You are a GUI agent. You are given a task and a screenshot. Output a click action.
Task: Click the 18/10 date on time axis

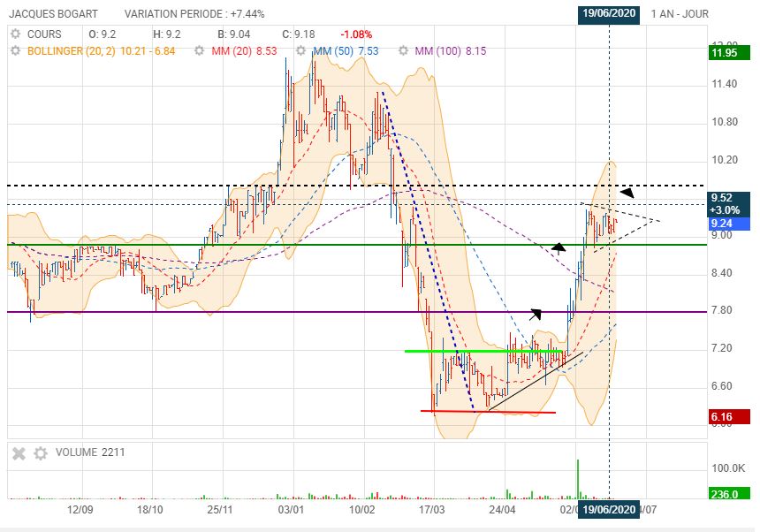[149, 510]
